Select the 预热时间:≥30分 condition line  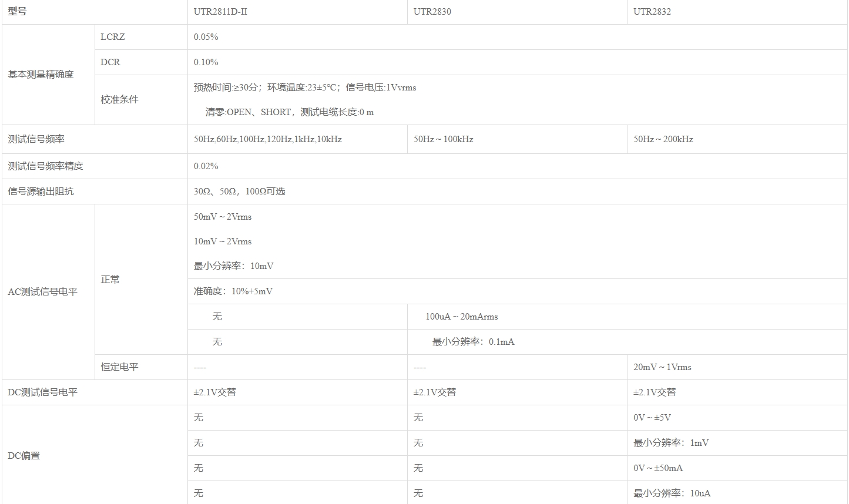pyautogui.click(x=305, y=88)
